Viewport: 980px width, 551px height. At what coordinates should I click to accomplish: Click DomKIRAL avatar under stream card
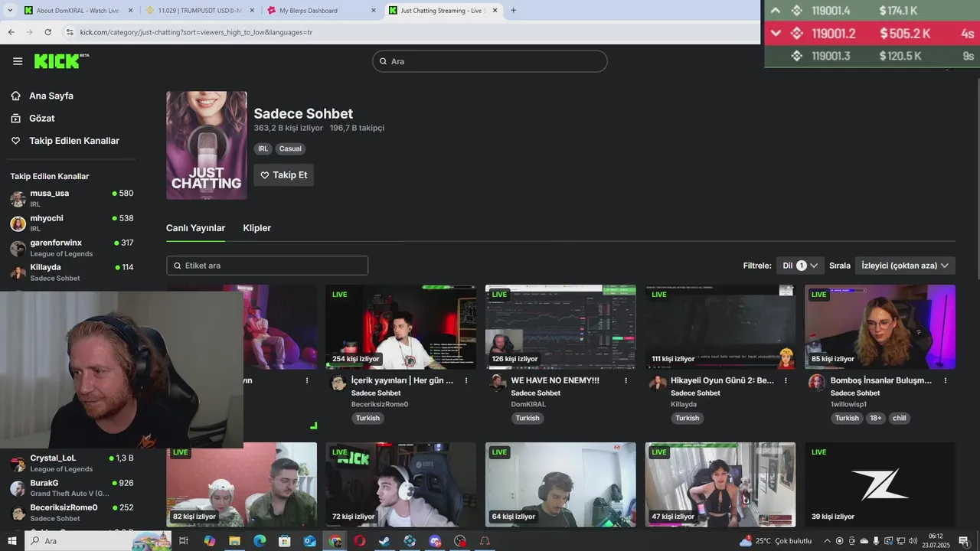point(498,383)
